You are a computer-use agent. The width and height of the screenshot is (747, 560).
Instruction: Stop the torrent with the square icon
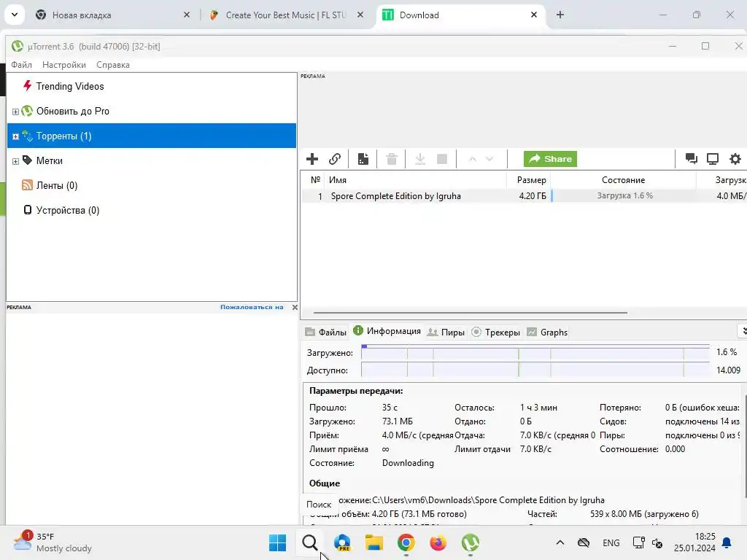coord(442,158)
